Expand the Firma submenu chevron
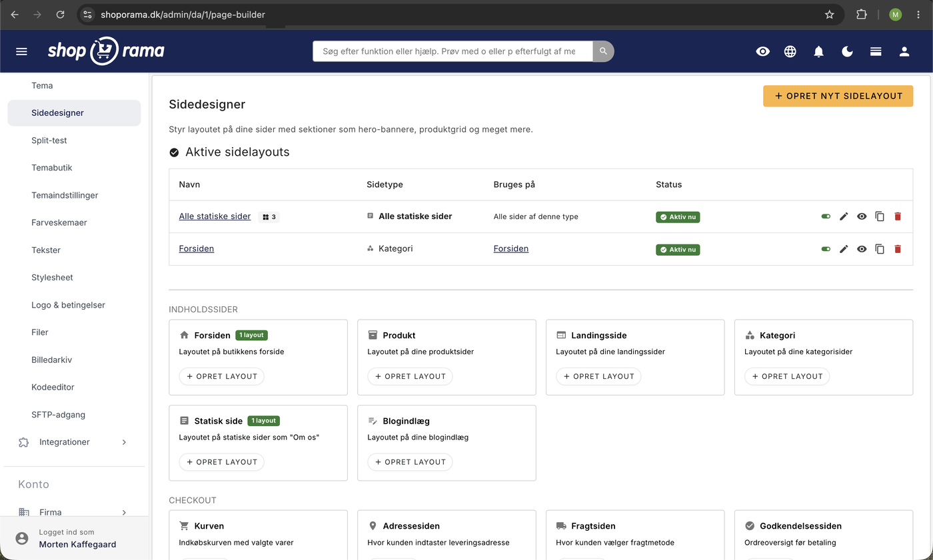The height and width of the screenshot is (560, 933). [x=124, y=512]
